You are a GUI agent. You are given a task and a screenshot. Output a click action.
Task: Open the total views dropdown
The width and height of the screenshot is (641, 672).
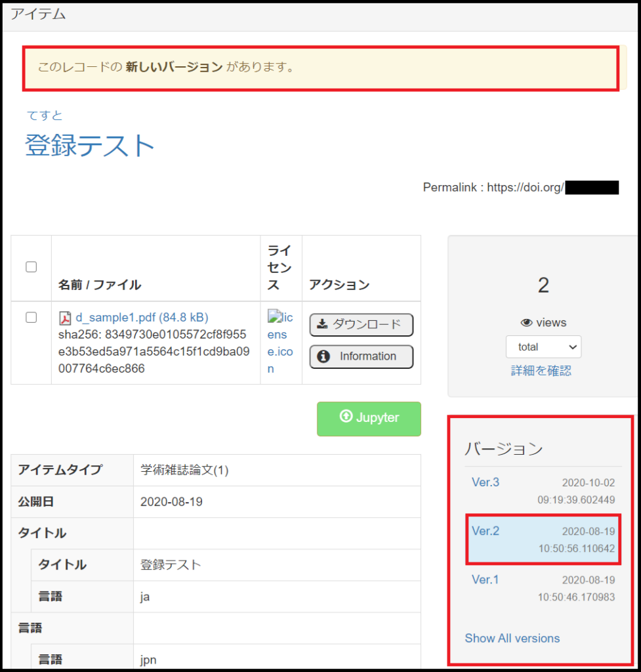[543, 346]
